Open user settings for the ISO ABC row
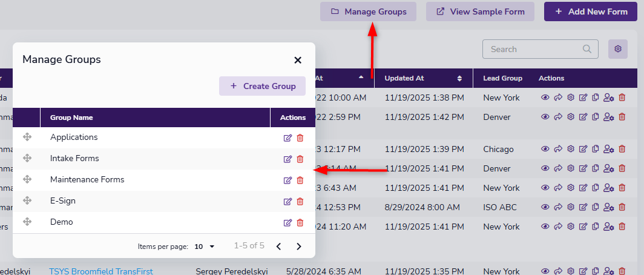Viewport: 644px width, 275px height. point(609,207)
